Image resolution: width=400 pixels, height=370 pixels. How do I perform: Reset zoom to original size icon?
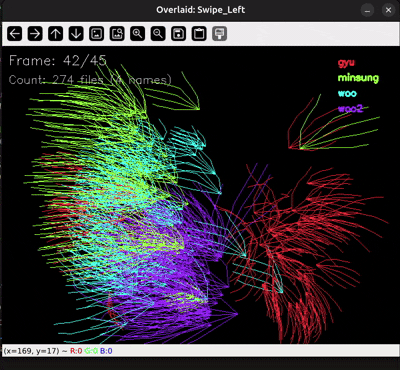(97, 34)
